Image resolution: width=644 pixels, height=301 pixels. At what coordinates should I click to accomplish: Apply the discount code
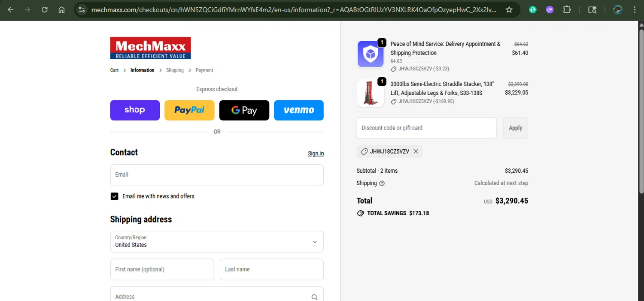pyautogui.click(x=515, y=128)
